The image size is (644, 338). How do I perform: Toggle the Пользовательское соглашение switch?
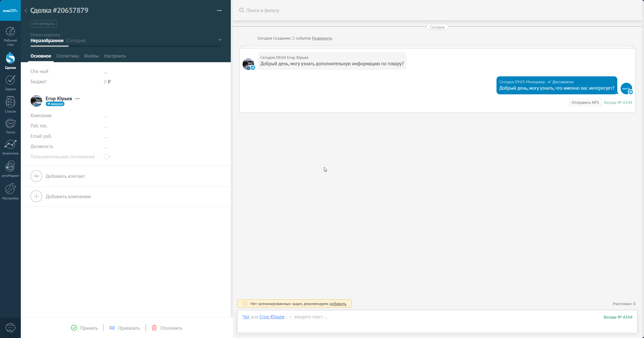(107, 157)
